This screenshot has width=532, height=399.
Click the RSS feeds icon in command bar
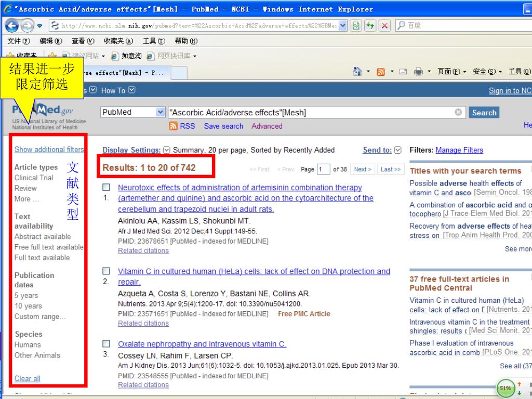[x=381, y=72]
